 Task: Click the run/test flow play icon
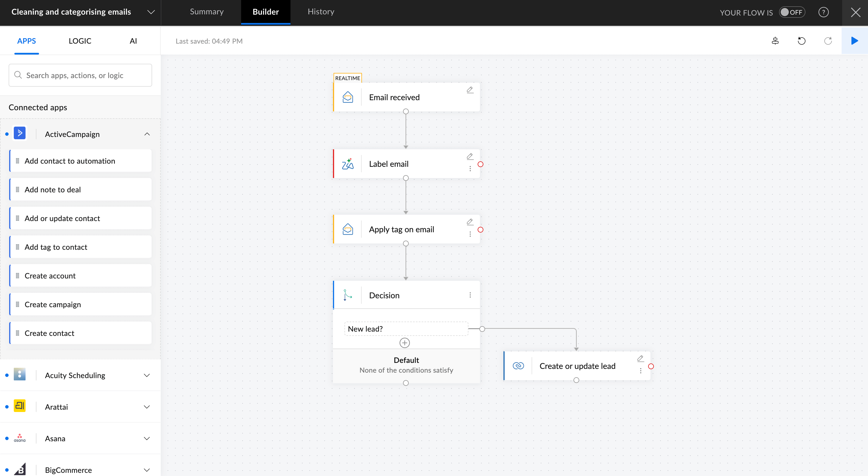tap(854, 41)
